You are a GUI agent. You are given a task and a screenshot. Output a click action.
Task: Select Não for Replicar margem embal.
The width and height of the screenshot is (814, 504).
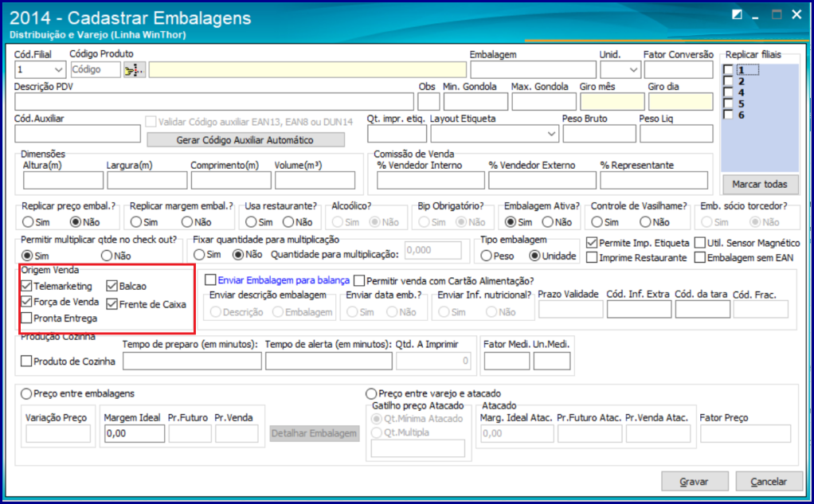tap(187, 222)
